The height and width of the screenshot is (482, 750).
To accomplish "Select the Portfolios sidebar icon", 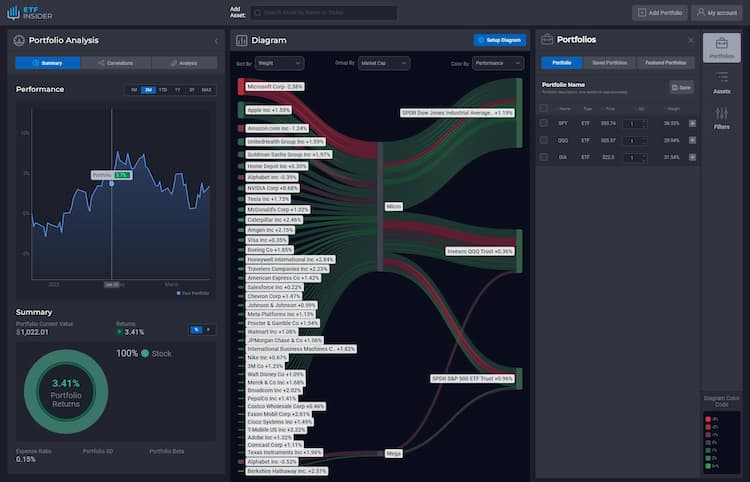I will point(722,46).
